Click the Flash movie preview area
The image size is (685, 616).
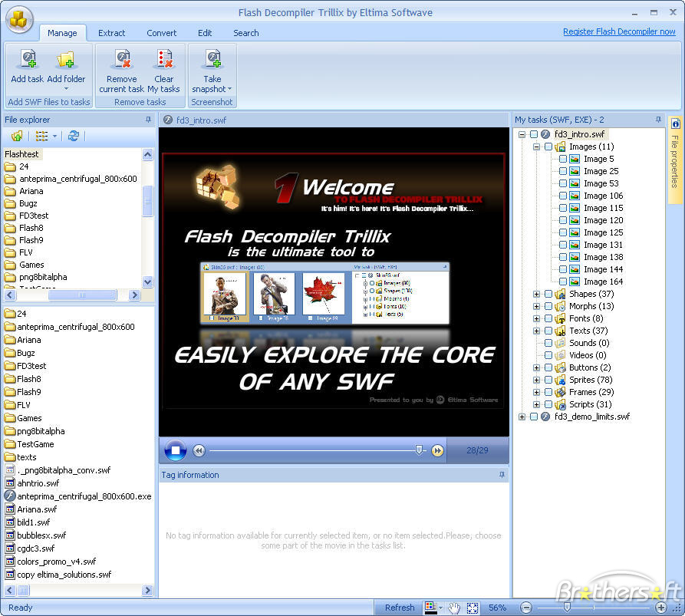pos(334,282)
